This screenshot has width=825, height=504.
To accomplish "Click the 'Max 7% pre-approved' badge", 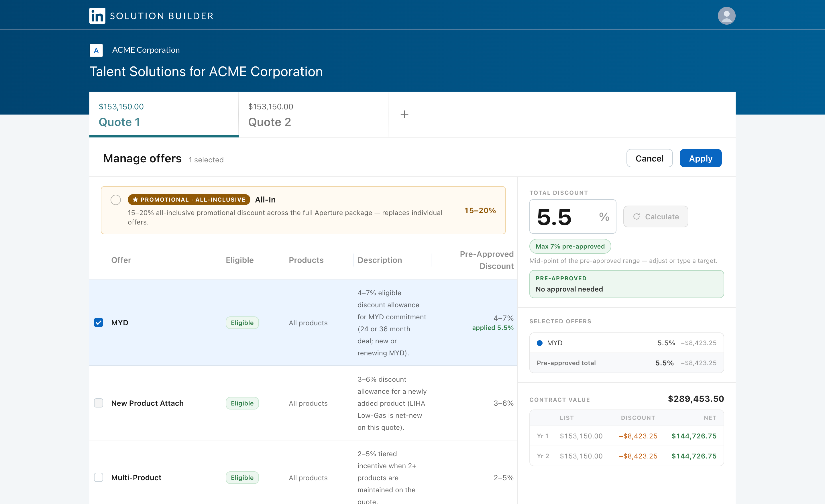I will click(570, 246).
